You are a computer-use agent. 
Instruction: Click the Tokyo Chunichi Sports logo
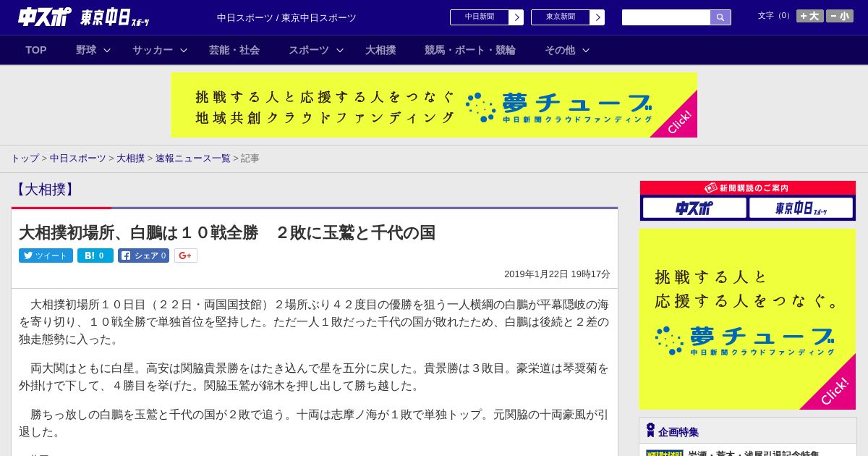point(115,17)
